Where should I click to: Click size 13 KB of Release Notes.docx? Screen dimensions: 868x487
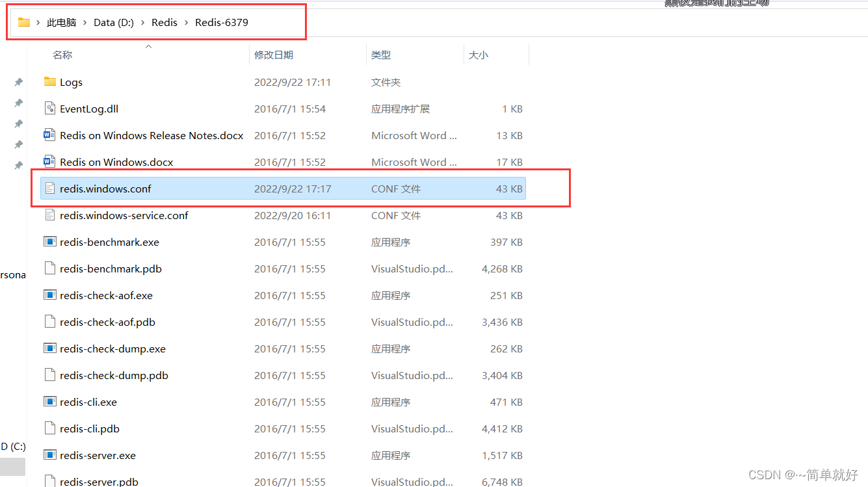click(x=509, y=135)
